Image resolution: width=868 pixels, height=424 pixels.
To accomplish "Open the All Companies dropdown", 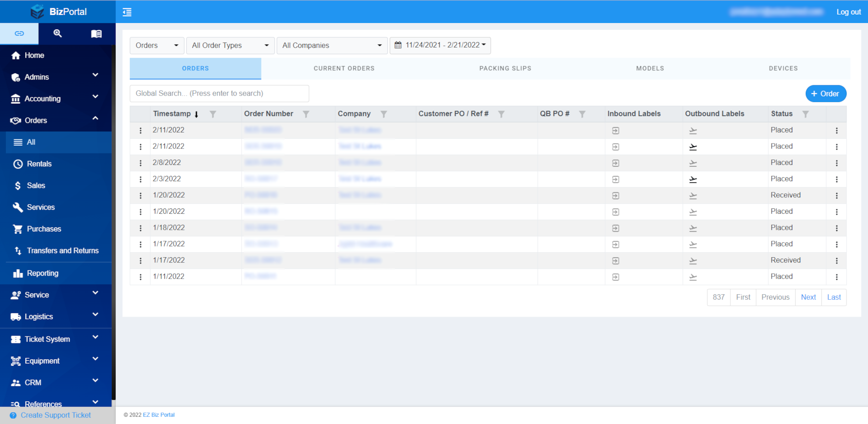I will 332,45.
